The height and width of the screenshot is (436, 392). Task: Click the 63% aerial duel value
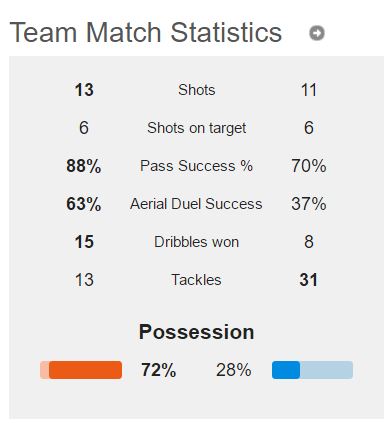(84, 204)
